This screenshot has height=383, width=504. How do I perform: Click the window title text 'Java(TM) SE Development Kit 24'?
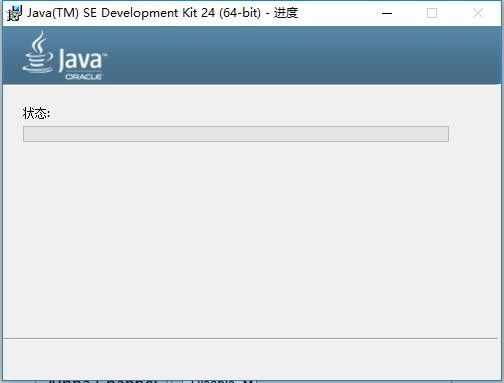pos(121,13)
